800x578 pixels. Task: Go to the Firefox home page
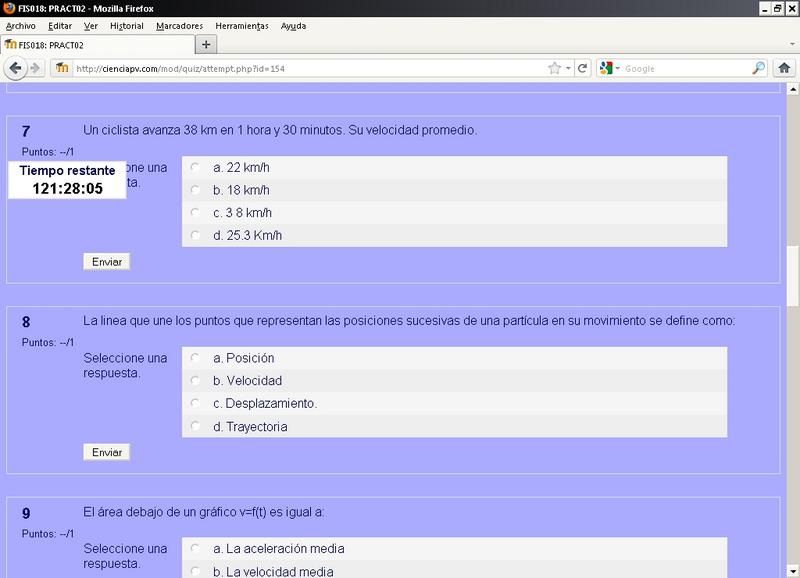tap(785, 68)
